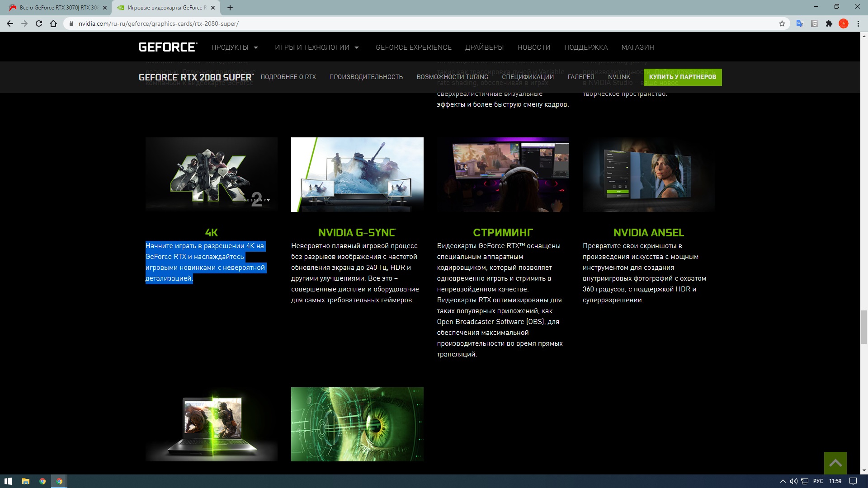
Task: Click the КУПИТЬ У ПАРТНЕРОВ button
Action: (682, 77)
